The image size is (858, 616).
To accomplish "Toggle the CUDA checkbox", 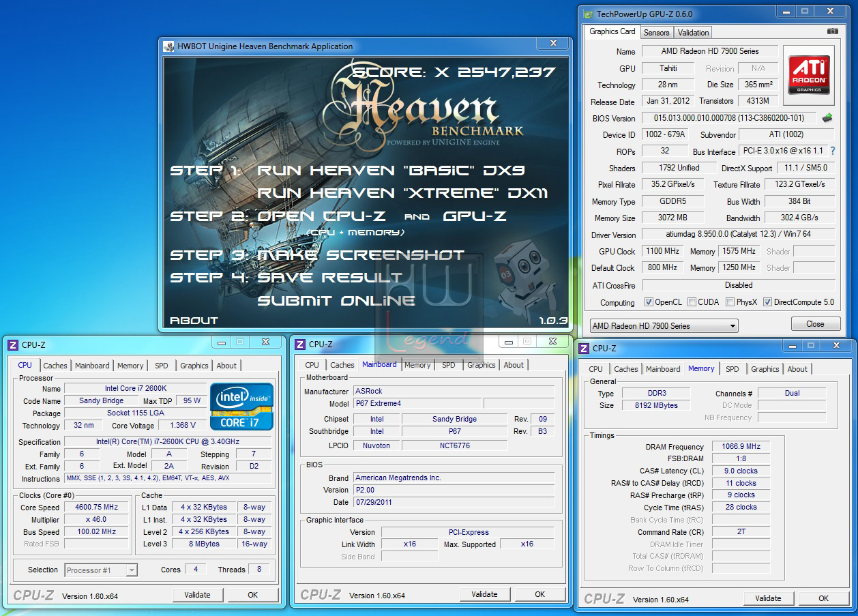I will [x=692, y=302].
